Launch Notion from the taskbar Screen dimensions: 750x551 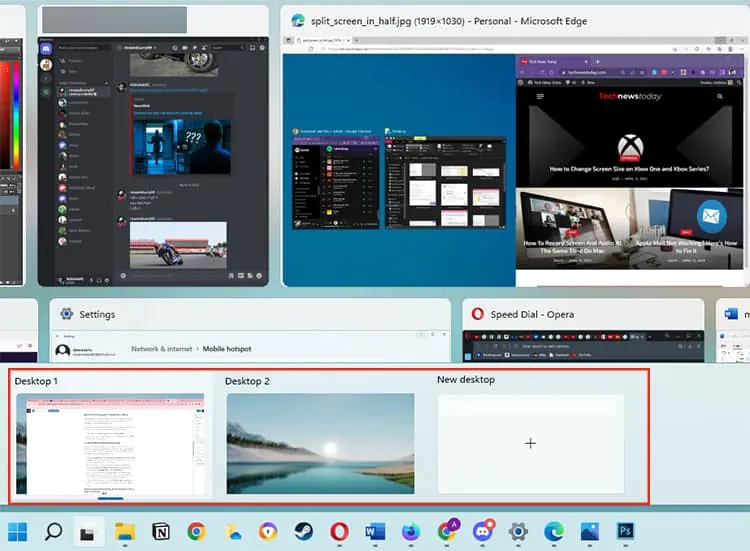(x=161, y=531)
